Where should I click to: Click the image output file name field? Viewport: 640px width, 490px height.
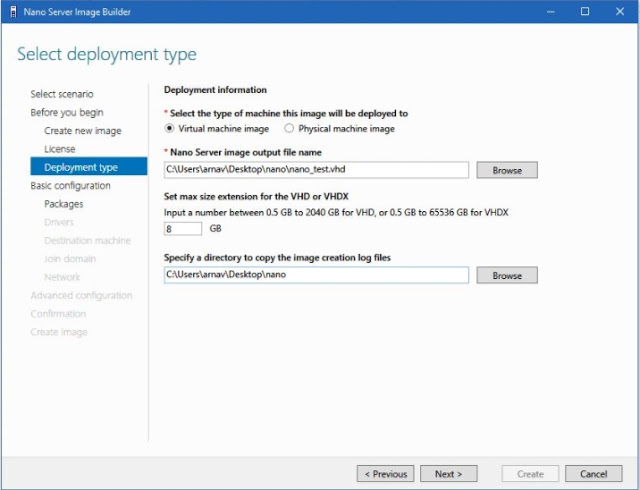click(x=316, y=170)
